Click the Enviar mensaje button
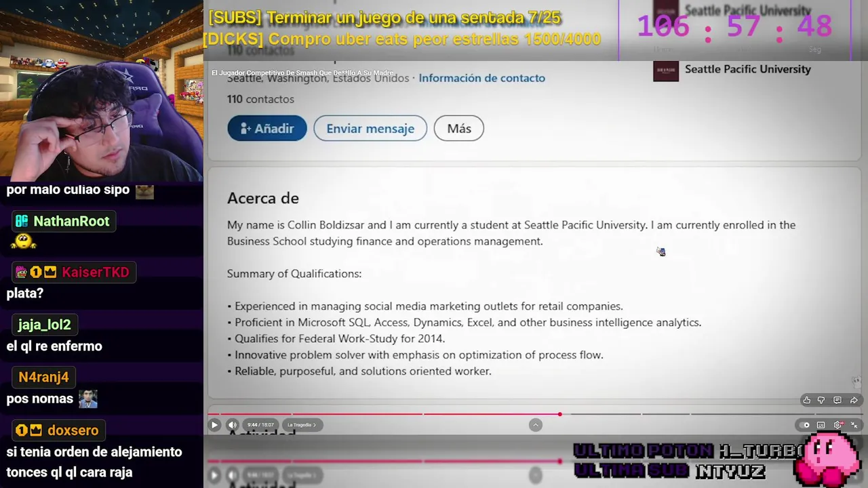Viewport: 868px width, 488px height. (370, 129)
